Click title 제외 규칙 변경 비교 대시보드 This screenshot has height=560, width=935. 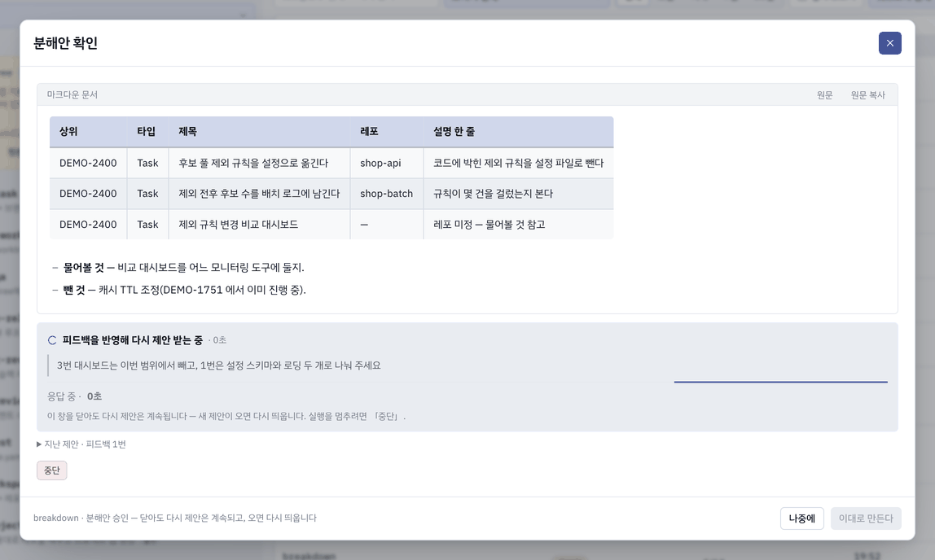(x=239, y=225)
